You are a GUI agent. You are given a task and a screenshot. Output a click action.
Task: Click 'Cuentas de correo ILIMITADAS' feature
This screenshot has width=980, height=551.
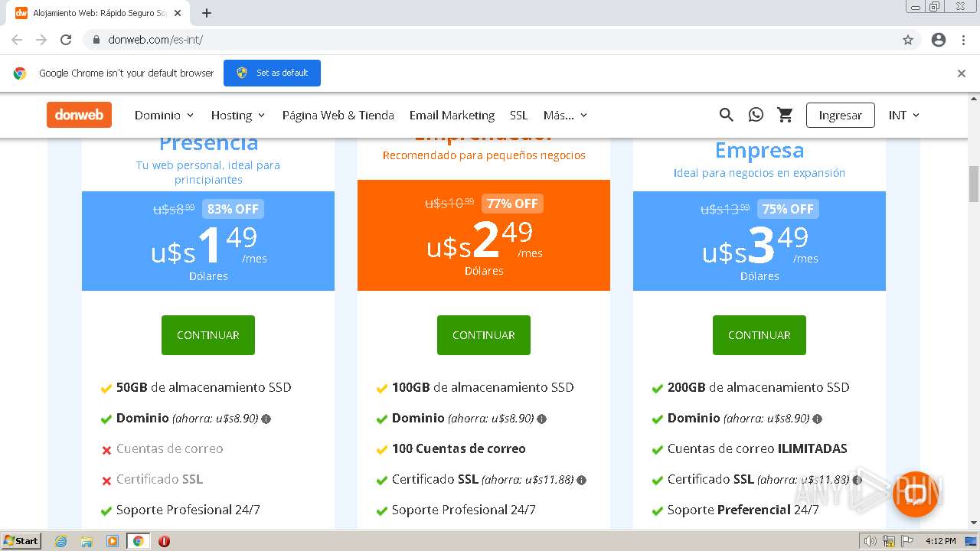pos(757,448)
